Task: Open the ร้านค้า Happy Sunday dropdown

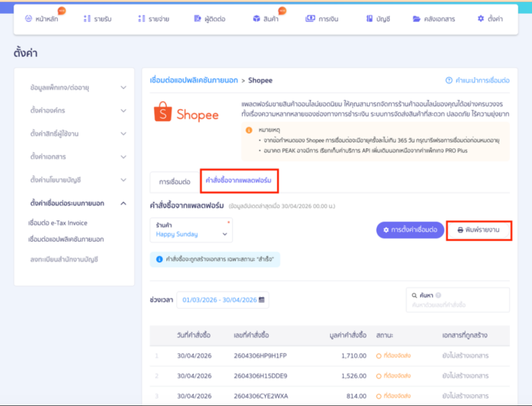Action: (x=191, y=230)
